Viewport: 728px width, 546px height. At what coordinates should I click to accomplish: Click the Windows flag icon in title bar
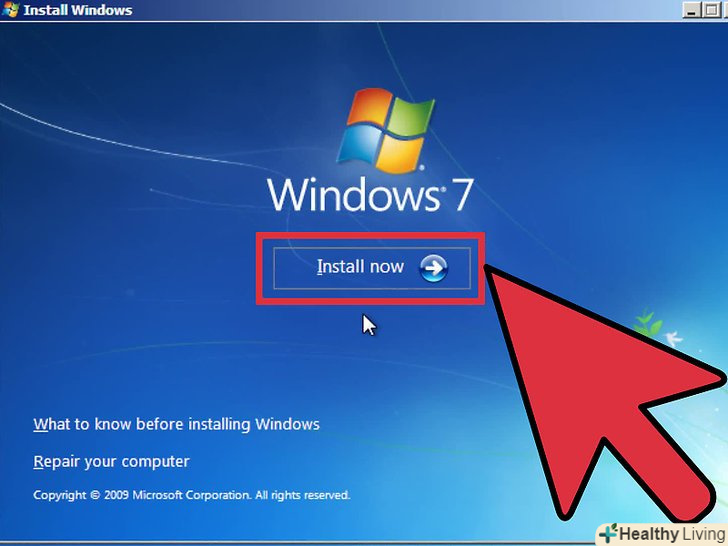tap(10, 9)
